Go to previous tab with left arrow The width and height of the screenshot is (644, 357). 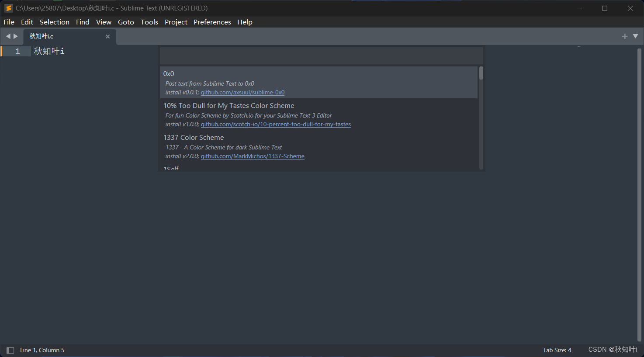(x=8, y=36)
